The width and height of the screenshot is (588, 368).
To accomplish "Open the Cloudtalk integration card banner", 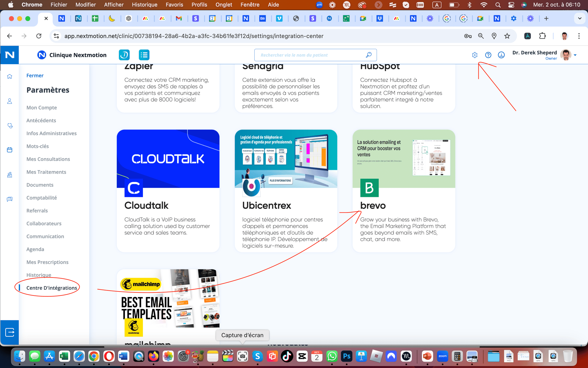I will (168, 159).
